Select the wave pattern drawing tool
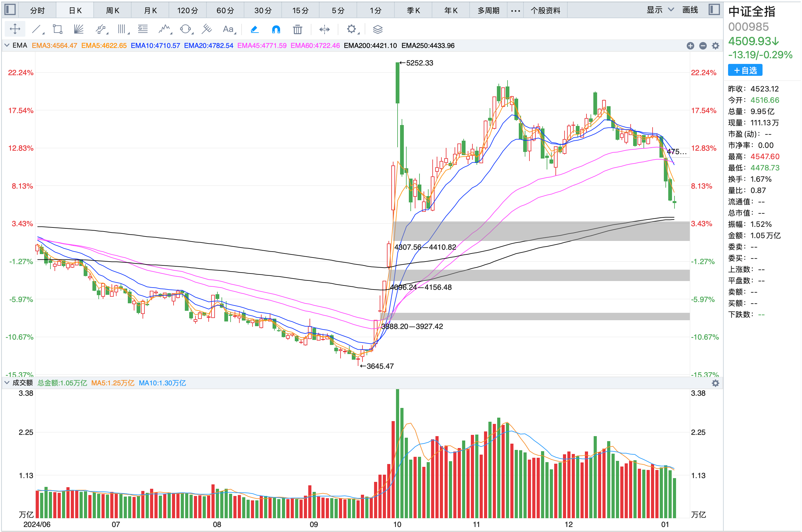This screenshot has height=532, width=802. click(164, 29)
